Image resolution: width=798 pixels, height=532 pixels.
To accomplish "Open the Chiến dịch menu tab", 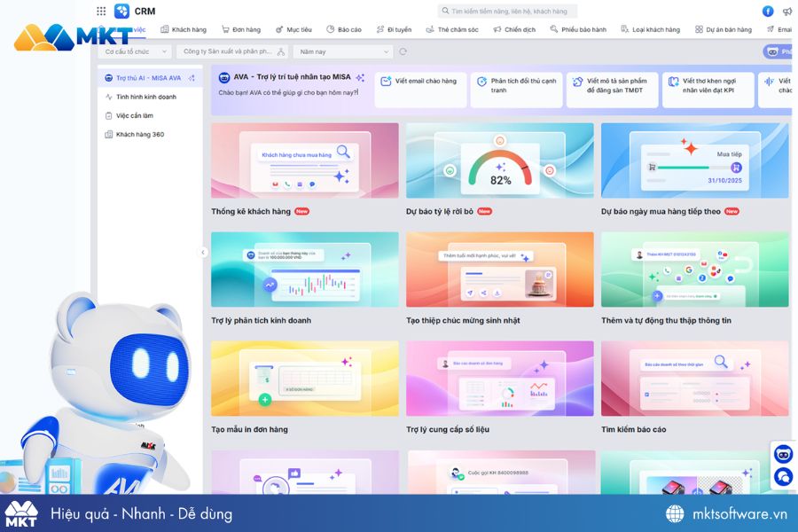I will (514, 29).
